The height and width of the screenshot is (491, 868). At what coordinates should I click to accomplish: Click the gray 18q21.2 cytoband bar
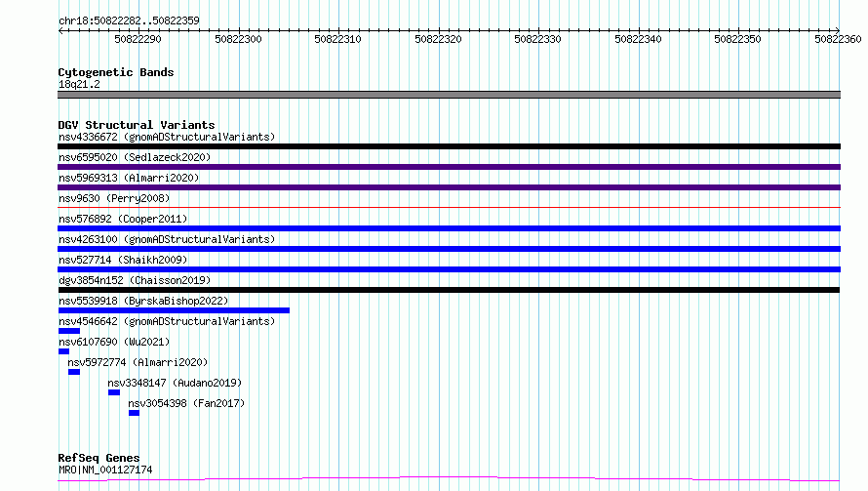point(449,95)
